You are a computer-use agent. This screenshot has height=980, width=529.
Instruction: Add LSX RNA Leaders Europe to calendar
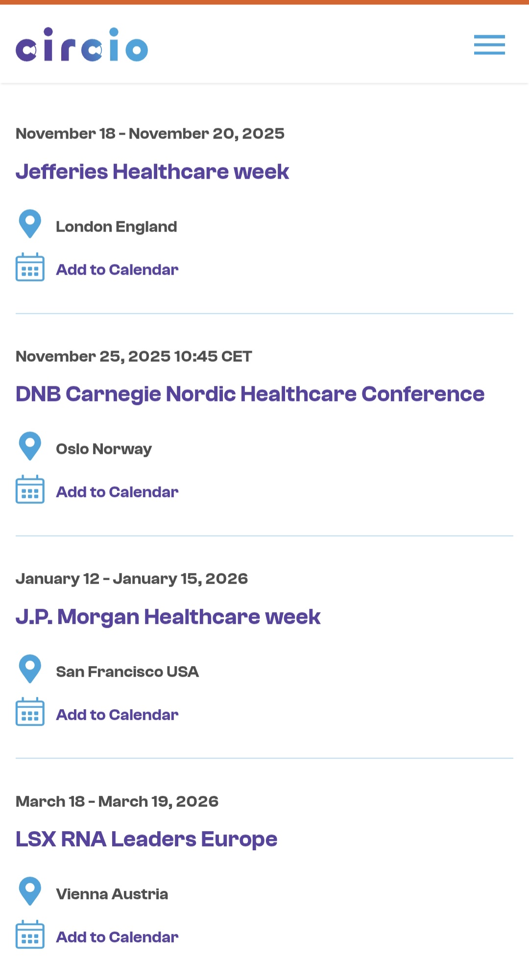117,937
